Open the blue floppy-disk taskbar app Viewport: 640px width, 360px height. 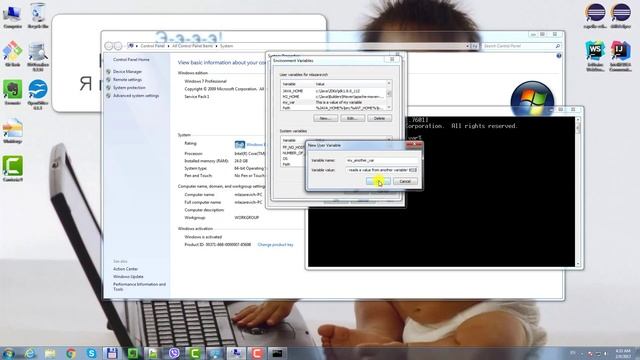[112, 353]
